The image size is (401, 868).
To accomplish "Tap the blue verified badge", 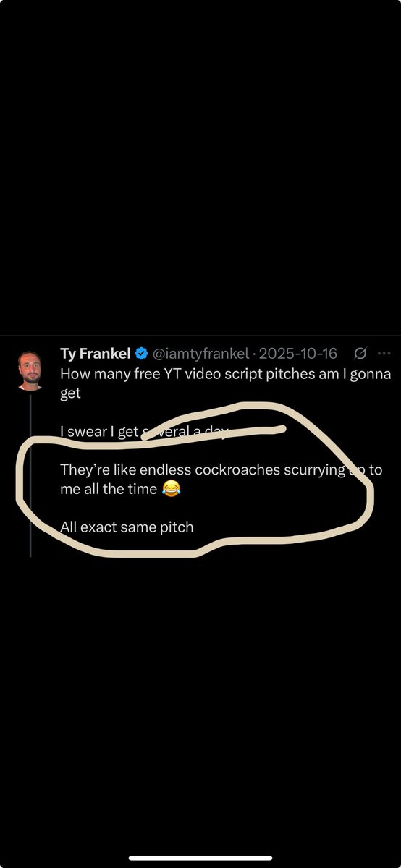I will [x=143, y=354].
